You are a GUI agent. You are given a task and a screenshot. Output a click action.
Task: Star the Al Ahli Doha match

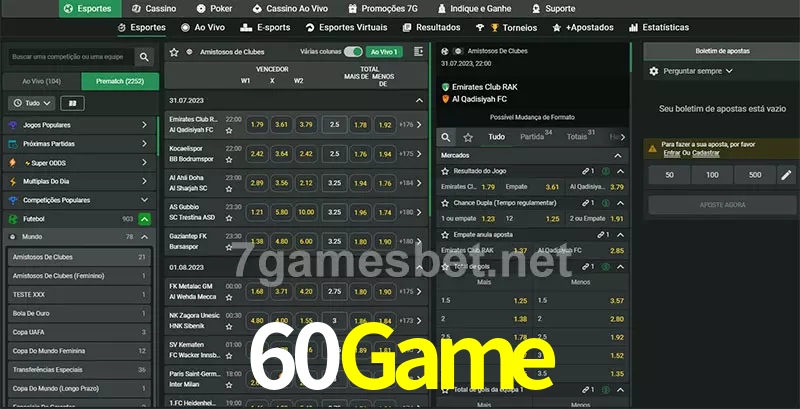pyautogui.click(x=229, y=189)
